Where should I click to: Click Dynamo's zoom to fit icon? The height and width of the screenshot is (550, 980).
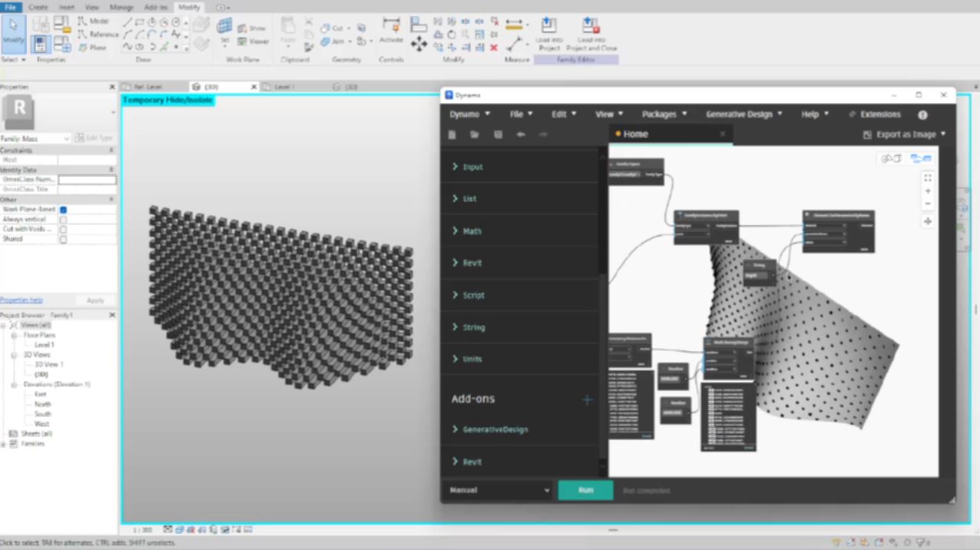(x=928, y=177)
